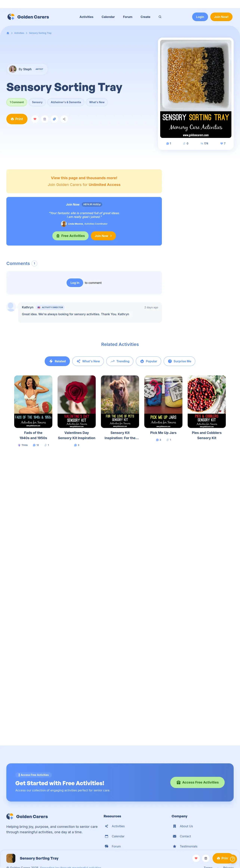Click the copy collection icon beside Print
This screenshot has height=868, width=240.
(x=54, y=119)
